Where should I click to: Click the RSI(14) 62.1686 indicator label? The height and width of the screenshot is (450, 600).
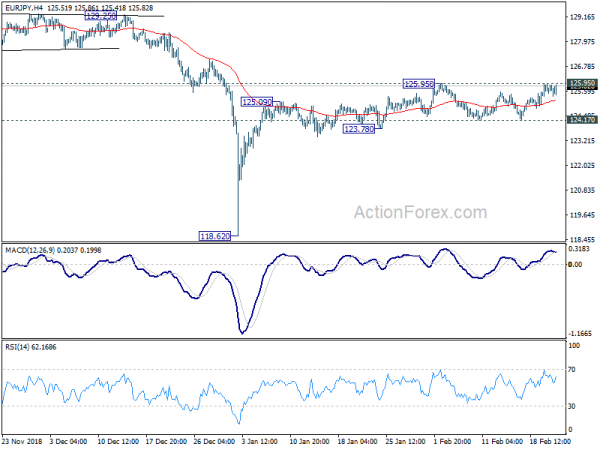point(31,347)
